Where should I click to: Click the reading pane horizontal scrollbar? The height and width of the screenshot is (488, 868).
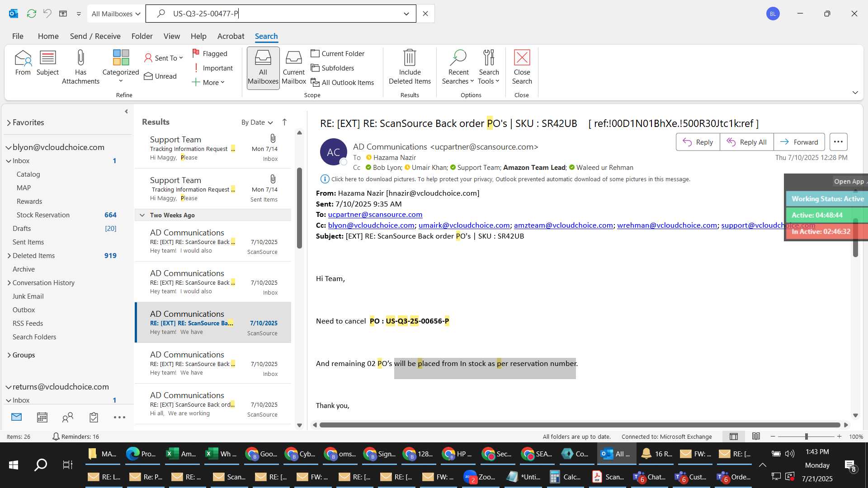(x=580, y=425)
